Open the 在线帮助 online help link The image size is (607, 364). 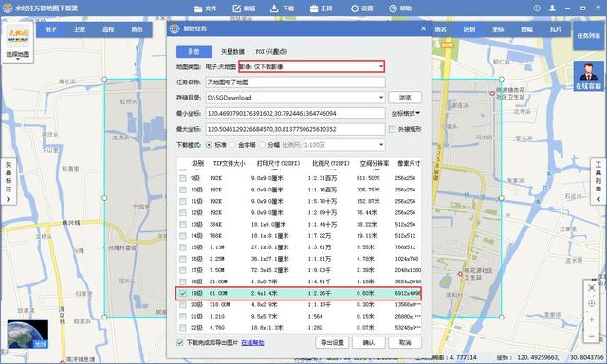[x=252, y=343]
